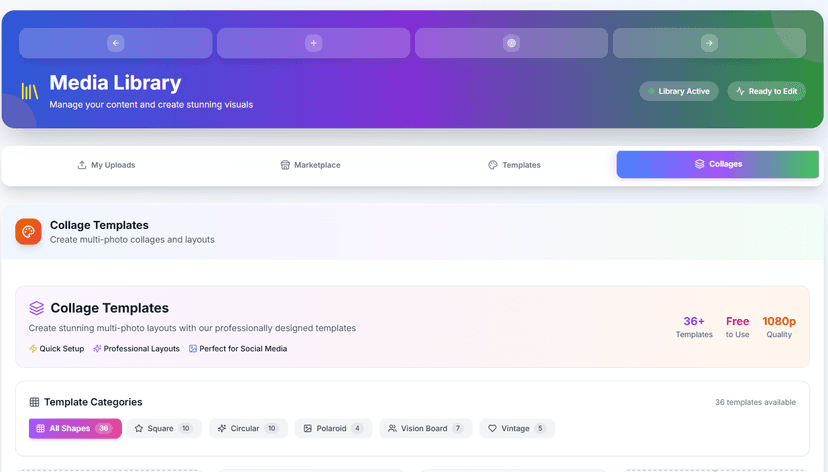Click the grid icon beside Template Categories

coord(34,402)
